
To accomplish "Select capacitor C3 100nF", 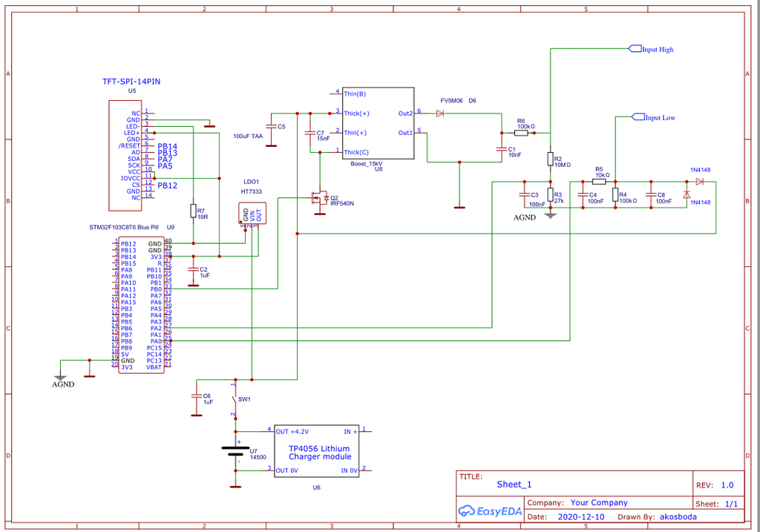I will coord(524,195).
